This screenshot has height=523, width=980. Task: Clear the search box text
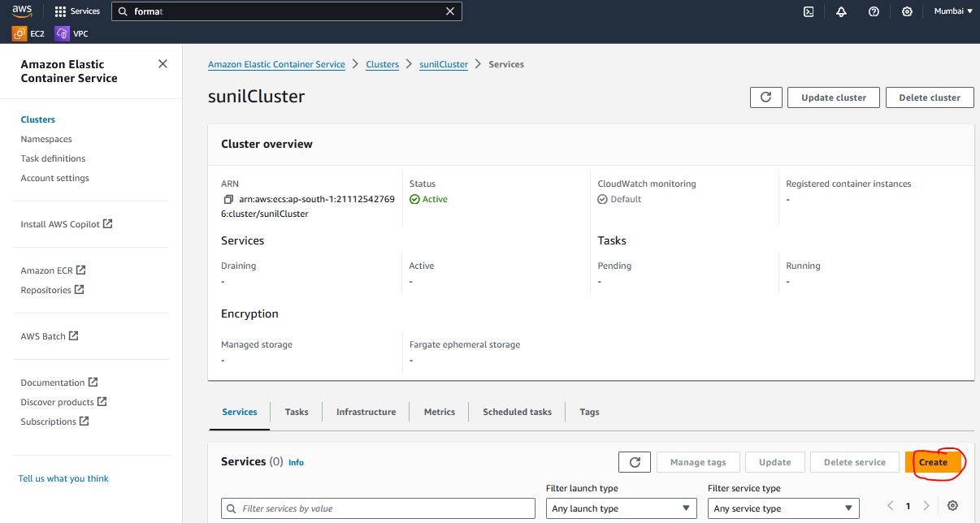[x=450, y=11]
